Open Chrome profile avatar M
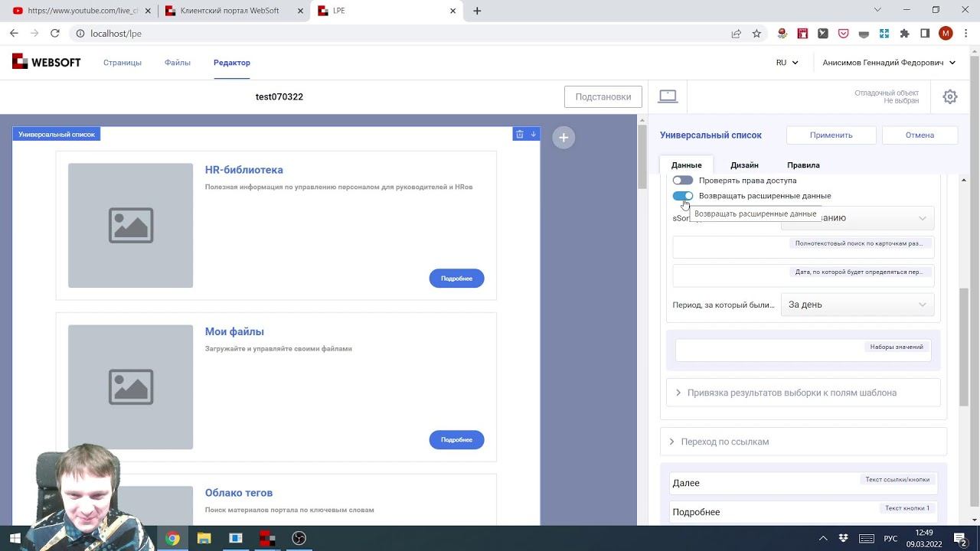The height and width of the screenshot is (551, 980). pyautogui.click(x=946, y=33)
